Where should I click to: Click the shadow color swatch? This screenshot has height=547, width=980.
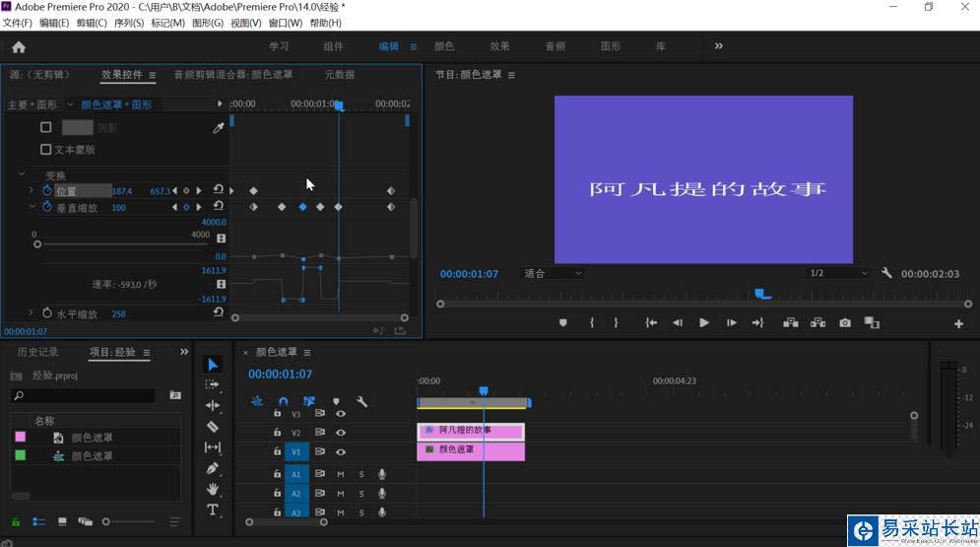78,127
